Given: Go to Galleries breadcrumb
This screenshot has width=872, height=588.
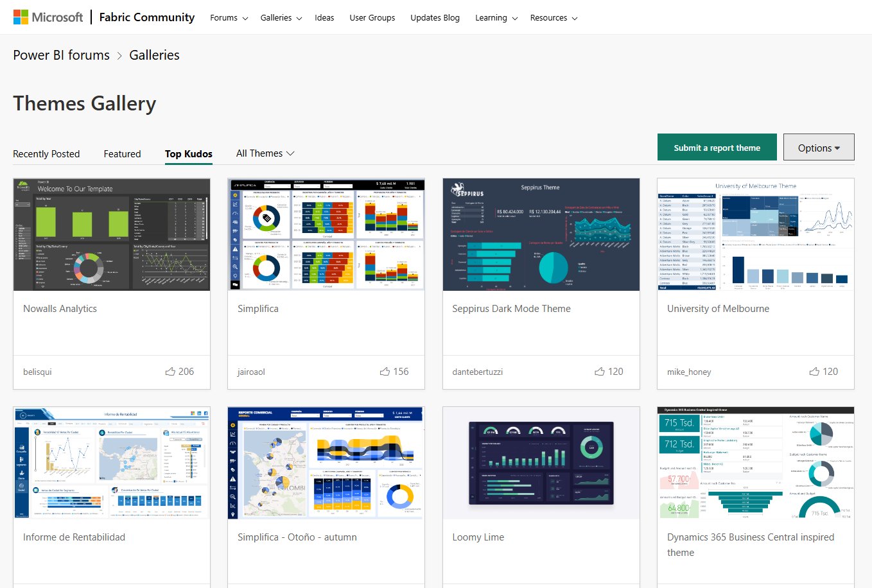Looking at the screenshot, I should pyautogui.click(x=154, y=55).
